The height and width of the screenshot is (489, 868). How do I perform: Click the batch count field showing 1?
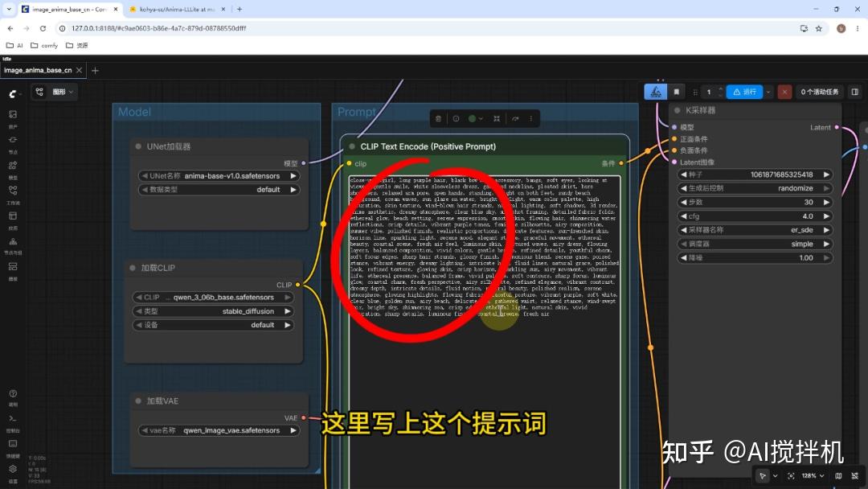(709, 92)
